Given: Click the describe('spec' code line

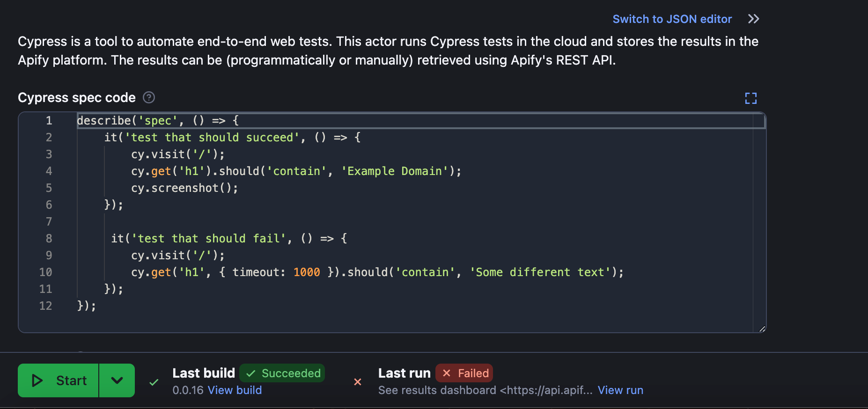Looking at the screenshot, I should tap(158, 121).
